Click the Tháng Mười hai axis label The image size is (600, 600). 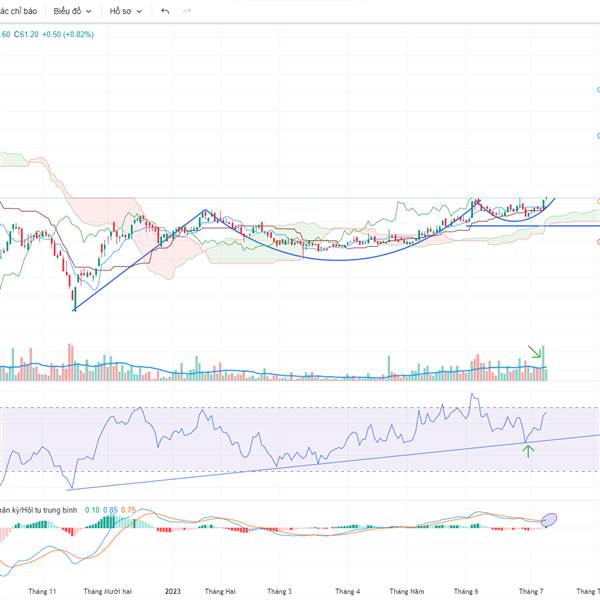point(108,591)
